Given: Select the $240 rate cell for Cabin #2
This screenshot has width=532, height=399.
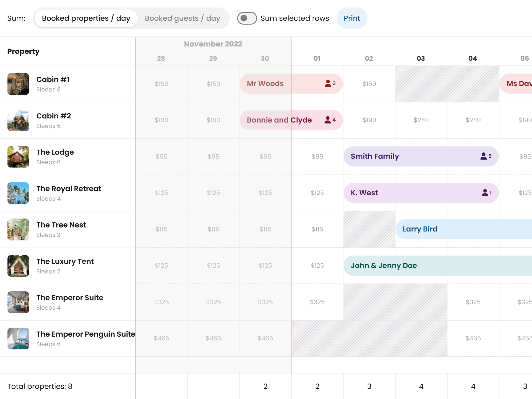Looking at the screenshot, I should [x=421, y=120].
